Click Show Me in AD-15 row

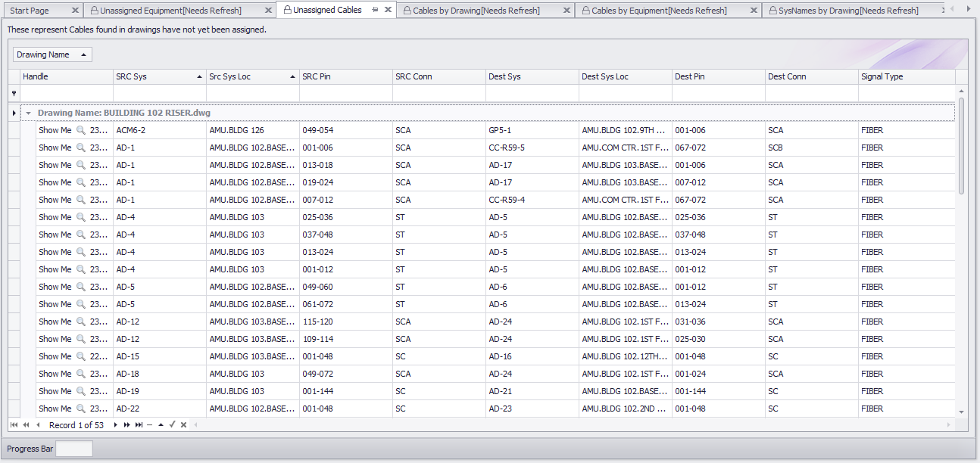click(55, 356)
